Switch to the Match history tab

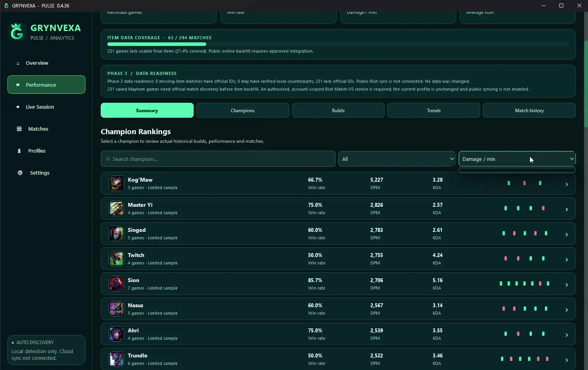tap(529, 110)
